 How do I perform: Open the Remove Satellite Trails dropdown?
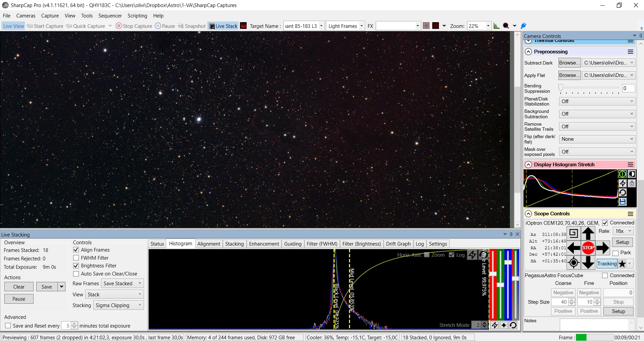tap(597, 127)
